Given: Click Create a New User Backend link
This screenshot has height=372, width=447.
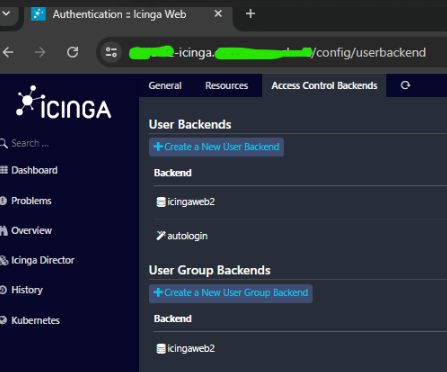Looking at the screenshot, I should tap(216, 147).
